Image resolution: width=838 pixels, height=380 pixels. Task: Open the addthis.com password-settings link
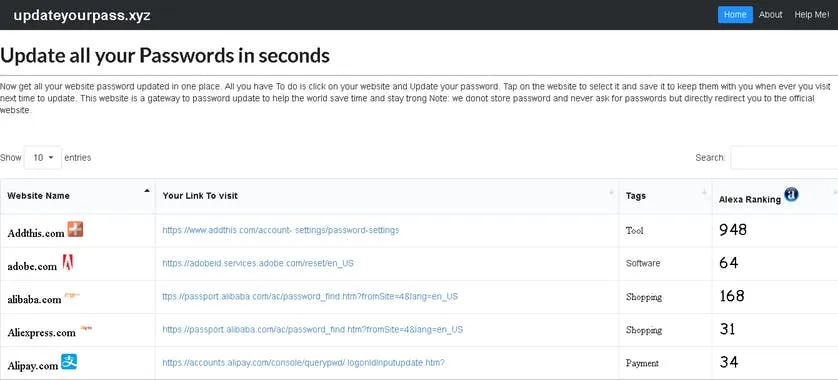pos(281,230)
